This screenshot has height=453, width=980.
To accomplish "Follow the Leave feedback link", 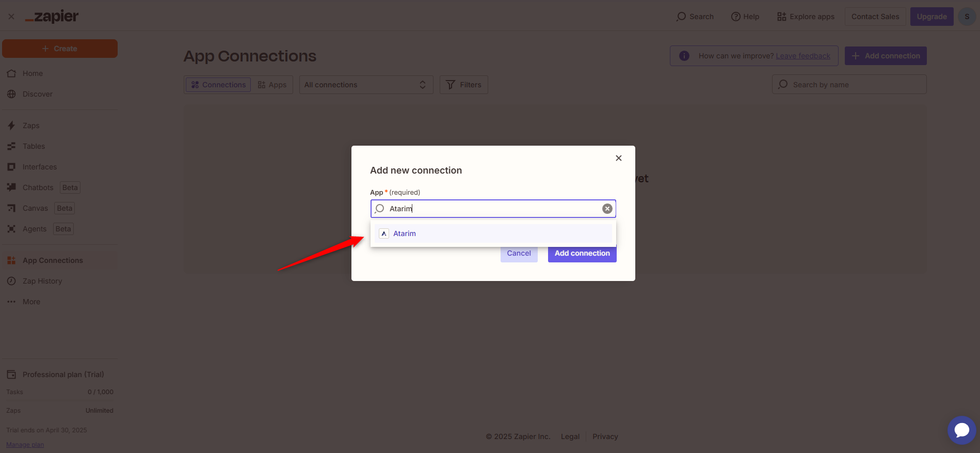I will point(803,56).
